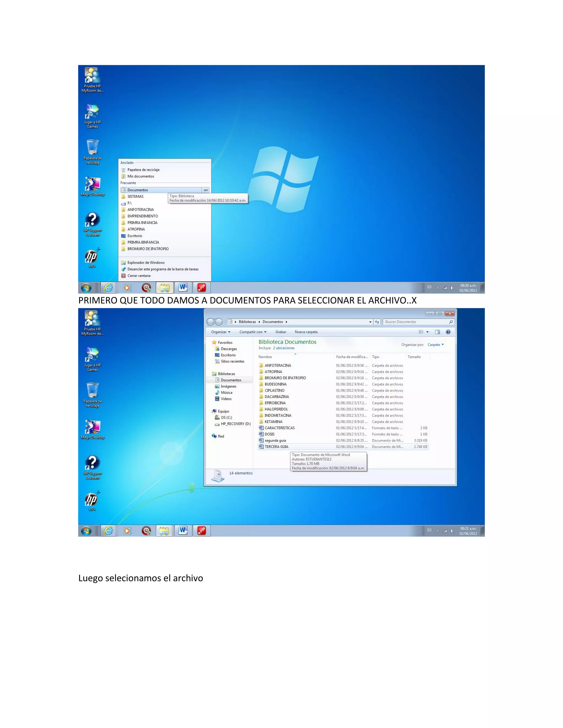Toggle the preview pane button
This screenshot has width=563, height=728.
437,332
